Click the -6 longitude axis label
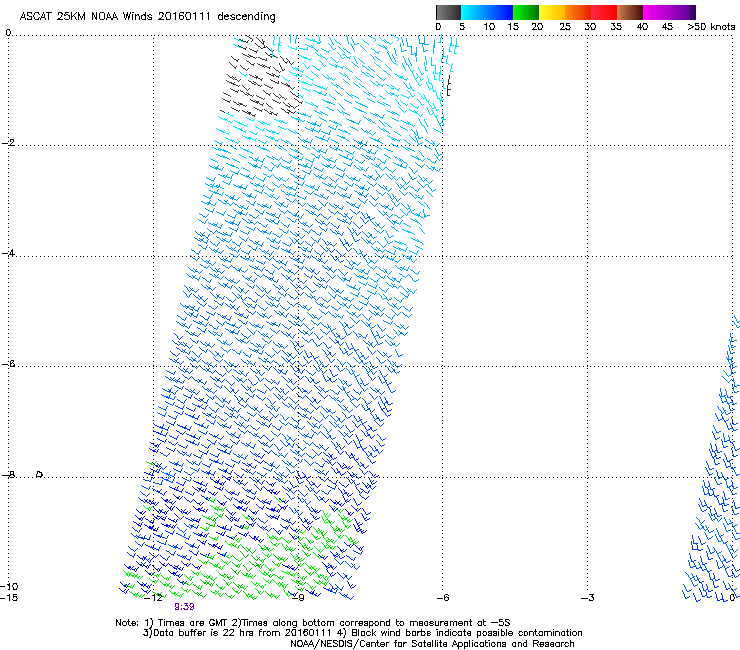 coord(442,598)
